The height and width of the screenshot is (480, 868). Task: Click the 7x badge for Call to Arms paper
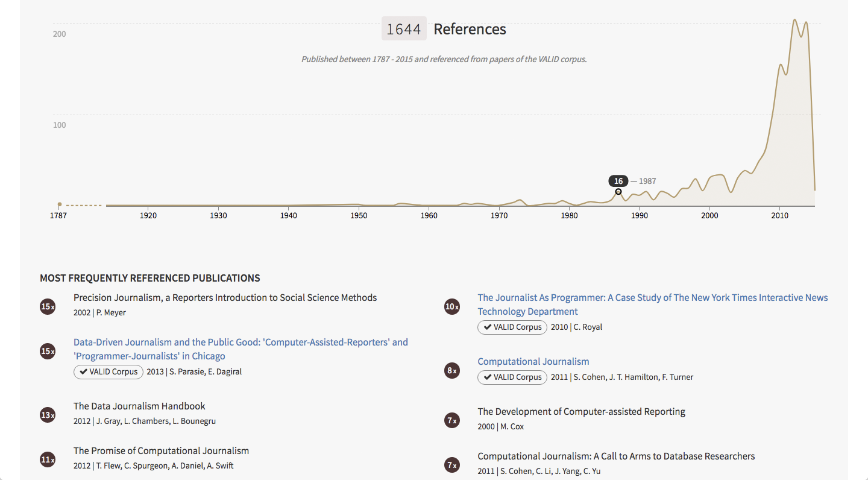pos(452,465)
